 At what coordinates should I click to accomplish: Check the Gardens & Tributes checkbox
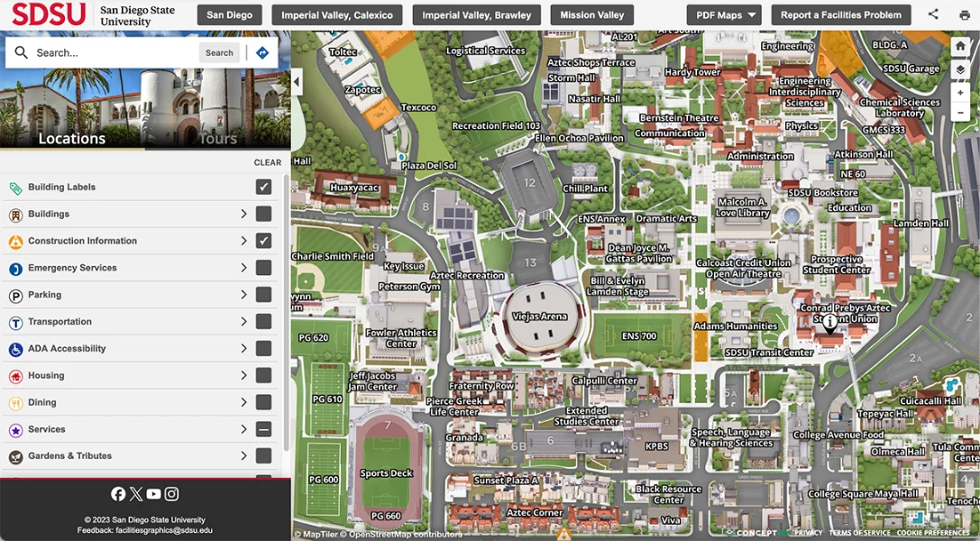point(264,455)
